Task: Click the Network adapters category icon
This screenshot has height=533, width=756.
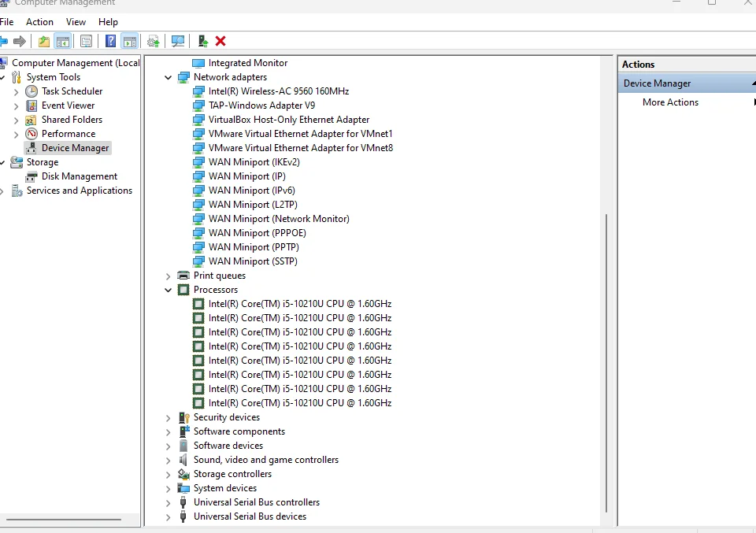Action: [183, 77]
